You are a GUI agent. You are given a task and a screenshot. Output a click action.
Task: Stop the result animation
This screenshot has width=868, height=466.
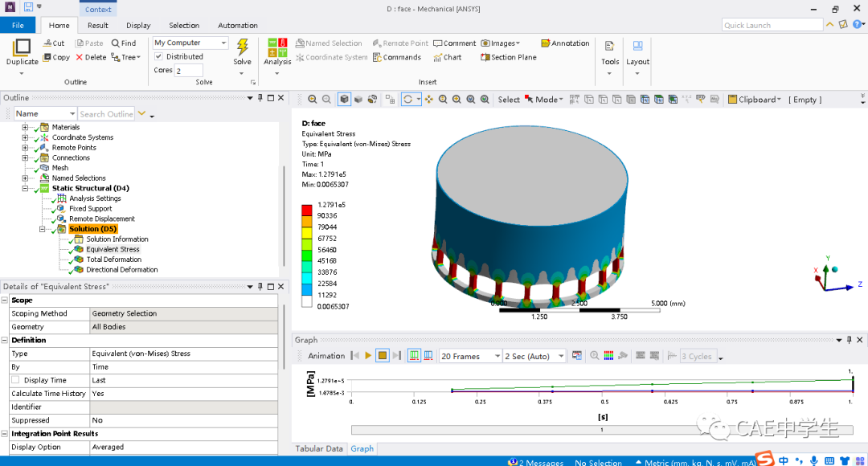pos(382,356)
